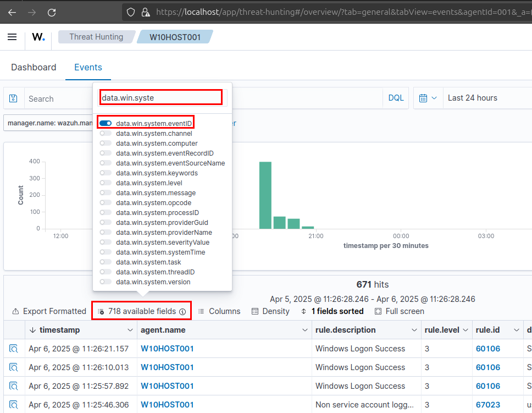Open the saved queries menu
This screenshot has height=413, width=532.
[13, 98]
